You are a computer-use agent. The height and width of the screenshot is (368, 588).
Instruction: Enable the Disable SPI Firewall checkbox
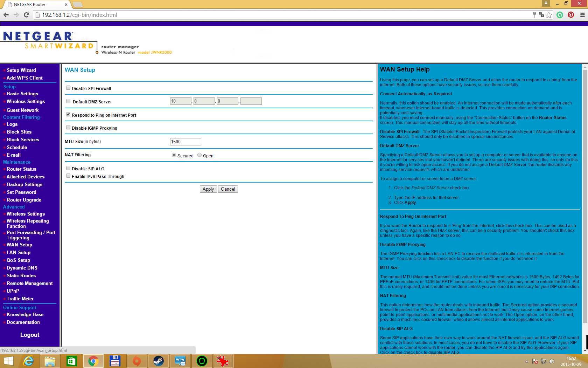pyautogui.click(x=68, y=88)
